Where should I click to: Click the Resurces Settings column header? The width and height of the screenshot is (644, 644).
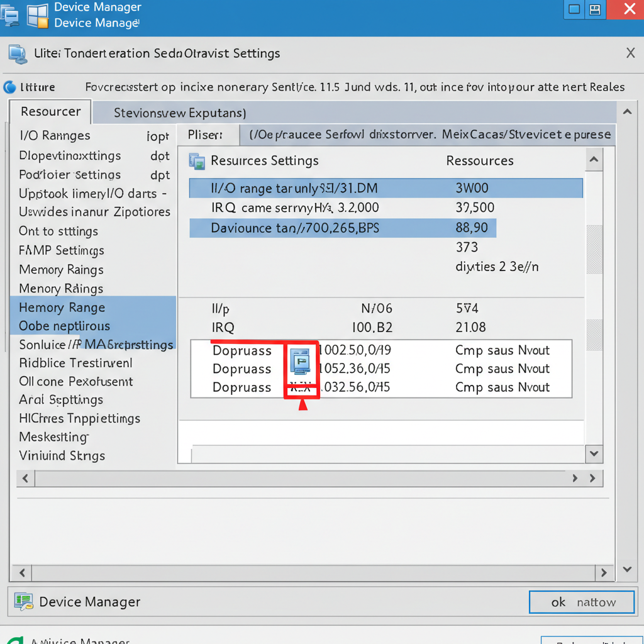pos(265,160)
